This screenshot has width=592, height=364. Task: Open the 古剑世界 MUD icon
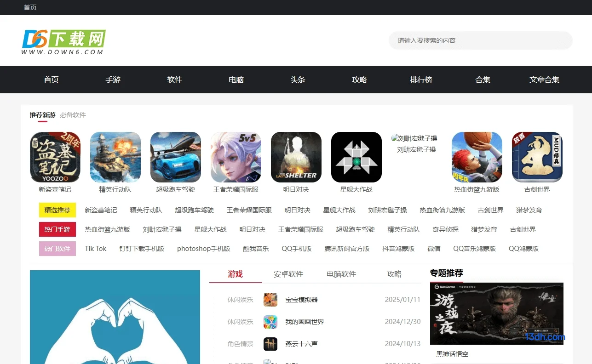pos(537,157)
